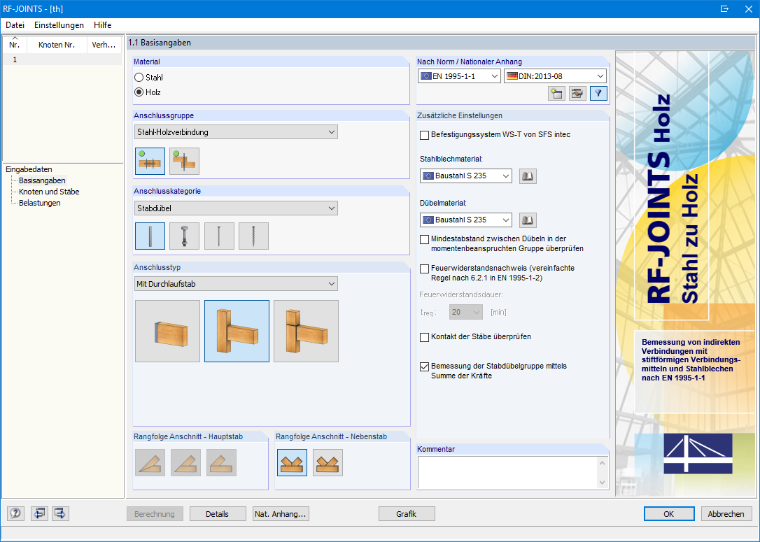Select the Stahl material radio button

[x=139, y=77]
